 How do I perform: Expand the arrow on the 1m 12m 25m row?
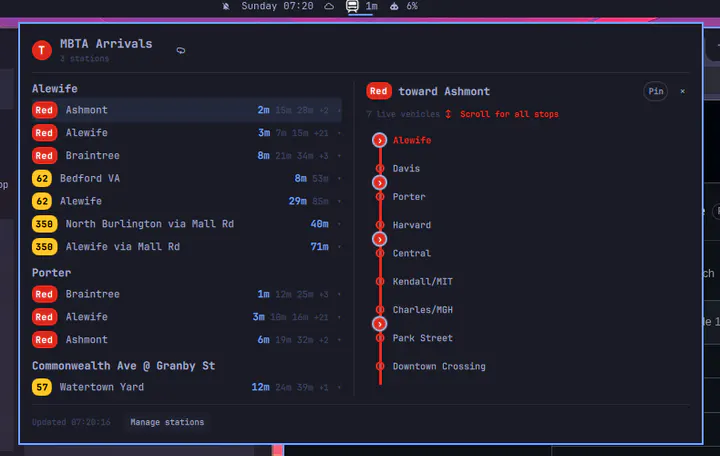click(339, 294)
